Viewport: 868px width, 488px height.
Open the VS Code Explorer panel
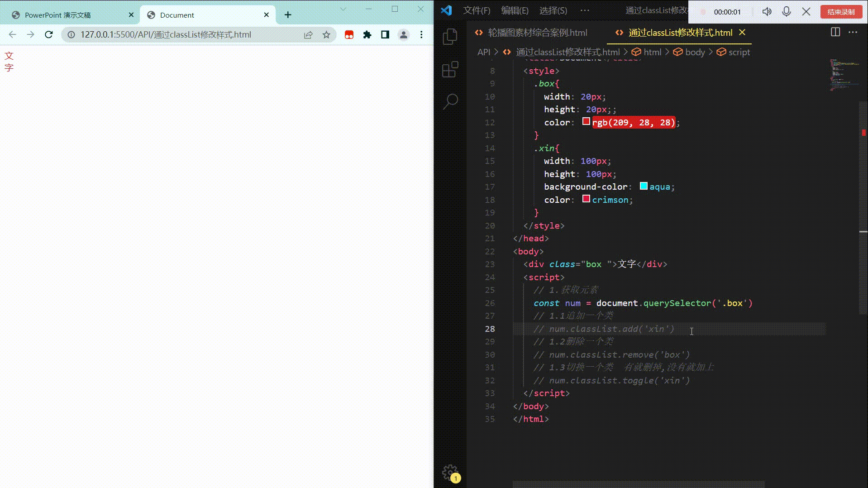pos(450,37)
